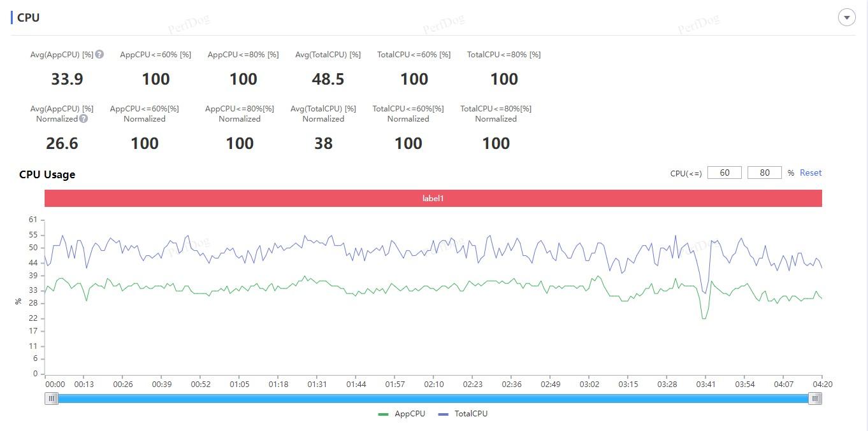The width and height of the screenshot is (868, 431).
Task: Click the CPU threshold field showing 60
Action: click(725, 173)
